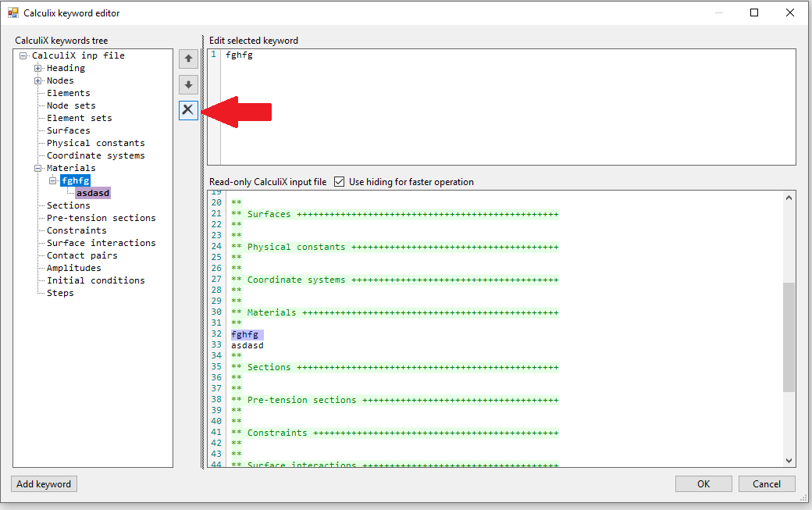The image size is (812, 510).
Task: Click '** Pre-tension sections' line in input file
Action: 394,400
